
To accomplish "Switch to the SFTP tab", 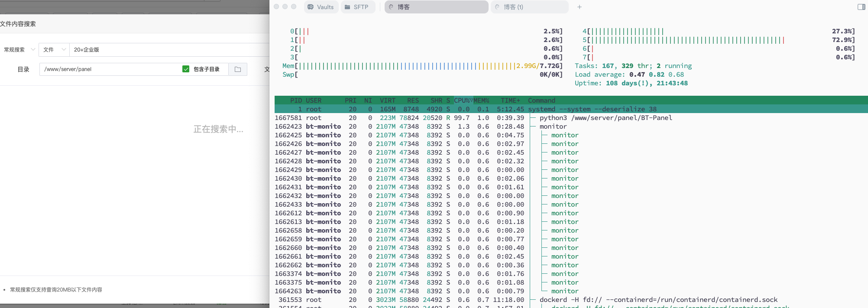I will (x=358, y=7).
